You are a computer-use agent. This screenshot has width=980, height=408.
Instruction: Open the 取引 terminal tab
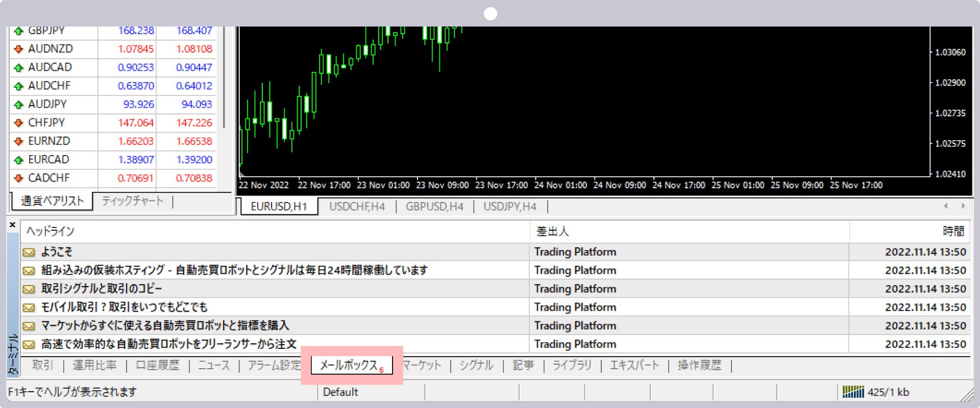pos(42,365)
